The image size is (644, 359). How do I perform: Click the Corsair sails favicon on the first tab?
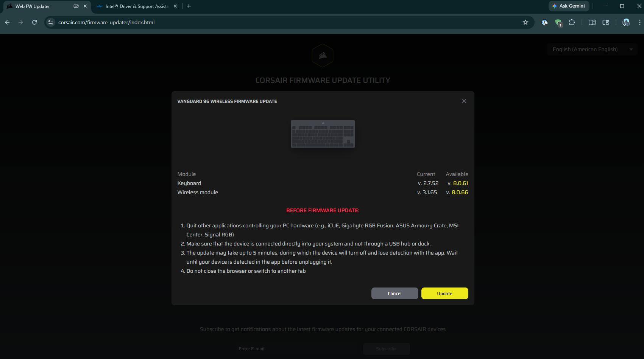9,6
